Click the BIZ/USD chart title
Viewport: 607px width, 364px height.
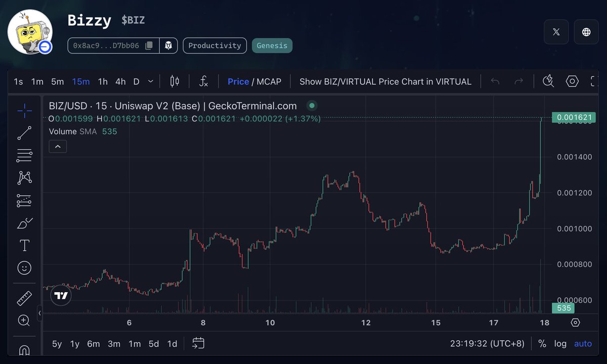click(x=173, y=106)
